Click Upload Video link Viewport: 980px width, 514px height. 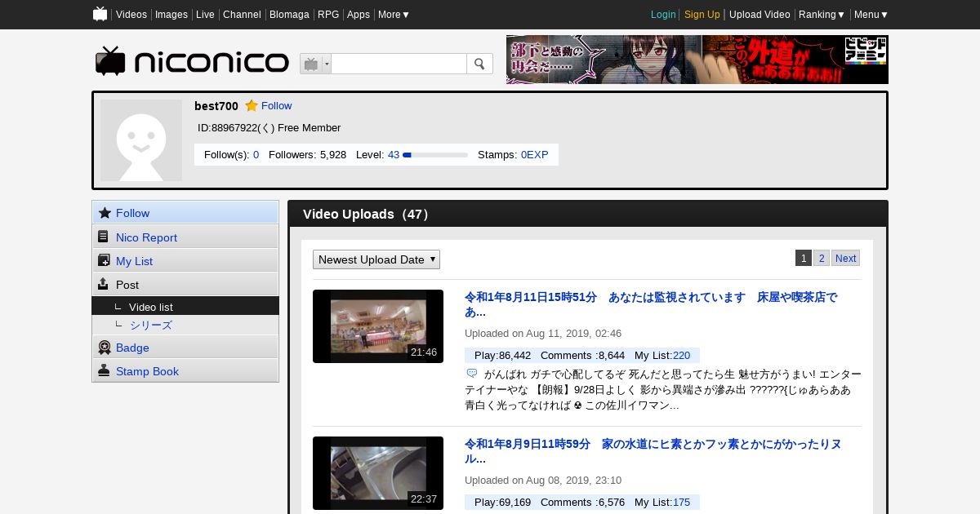click(x=759, y=15)
